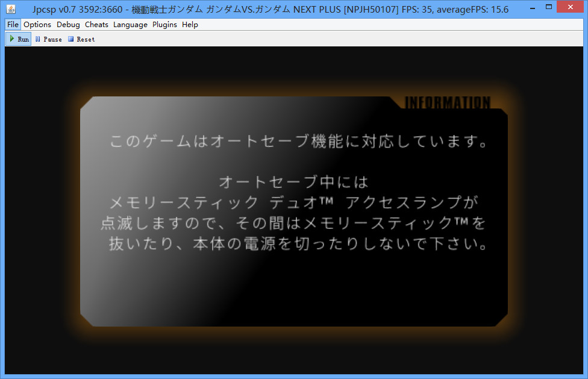Click the INFORMATION header label
The height and width of the screenshot is (379, 588).
[448, 103]
